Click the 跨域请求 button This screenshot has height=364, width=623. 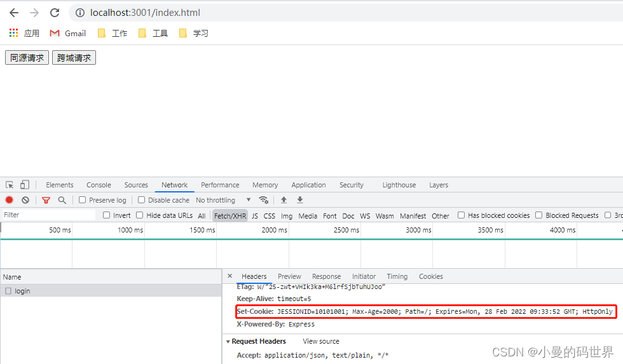click(74, 58)
